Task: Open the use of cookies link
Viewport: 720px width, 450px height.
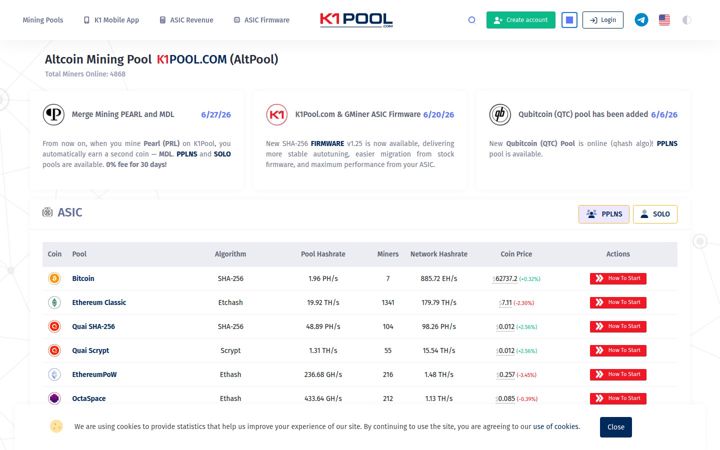Action: click(x=556, y=426)
